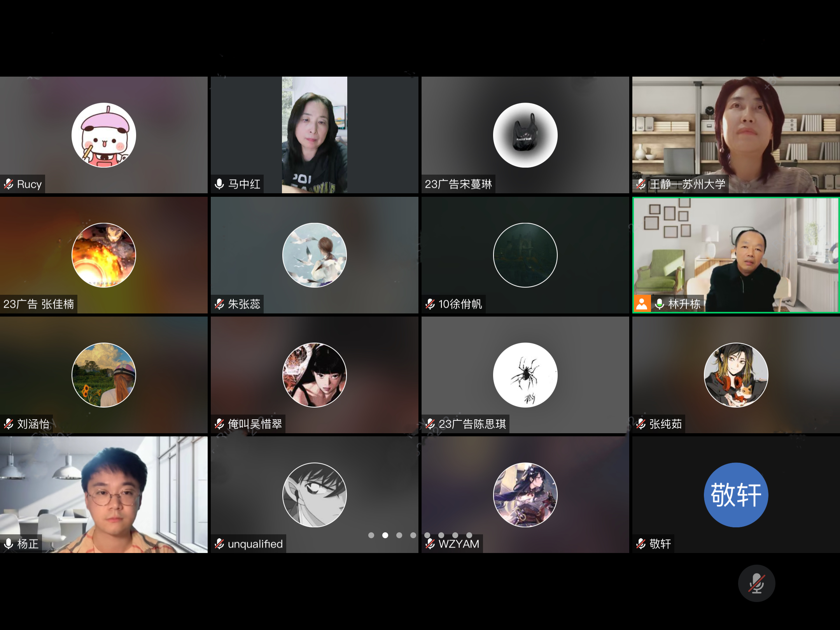Go to the third page dot indicator
The height and width of the screenshot is (630, 840).
click(x=399, y=535)
